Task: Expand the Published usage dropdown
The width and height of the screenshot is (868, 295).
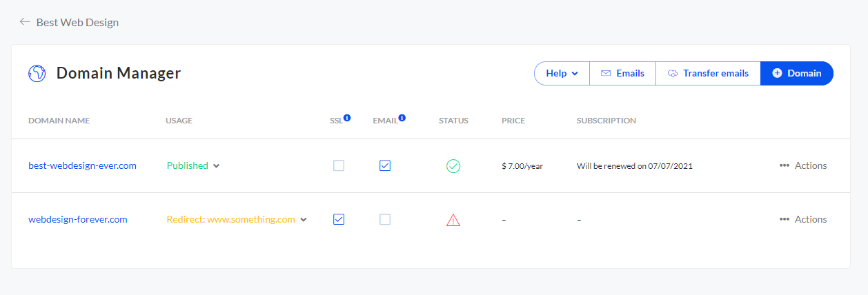Action: 216,166
